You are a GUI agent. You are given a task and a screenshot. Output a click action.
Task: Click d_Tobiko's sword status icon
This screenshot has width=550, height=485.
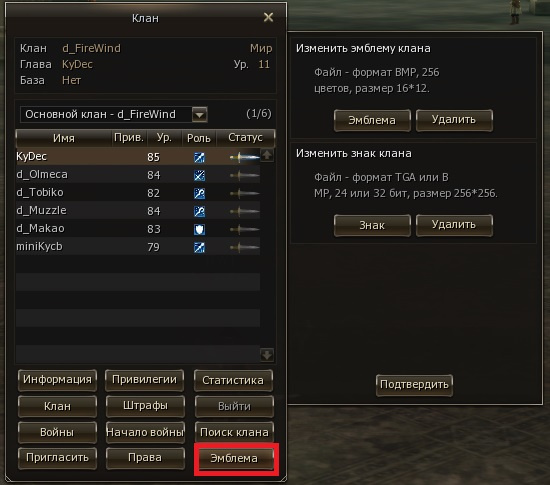tap(244, 193)
